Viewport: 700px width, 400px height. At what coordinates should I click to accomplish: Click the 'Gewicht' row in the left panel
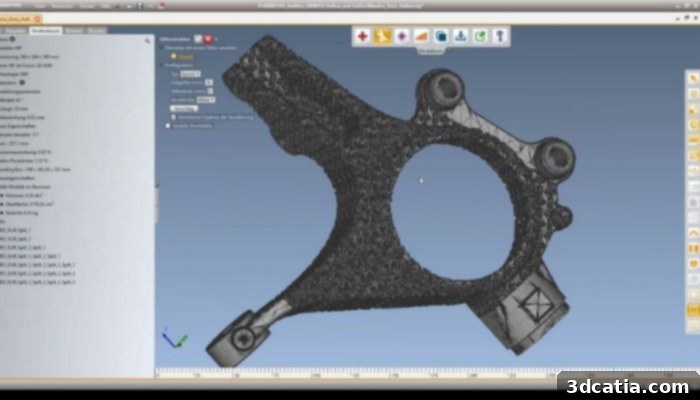click(20, 212)
